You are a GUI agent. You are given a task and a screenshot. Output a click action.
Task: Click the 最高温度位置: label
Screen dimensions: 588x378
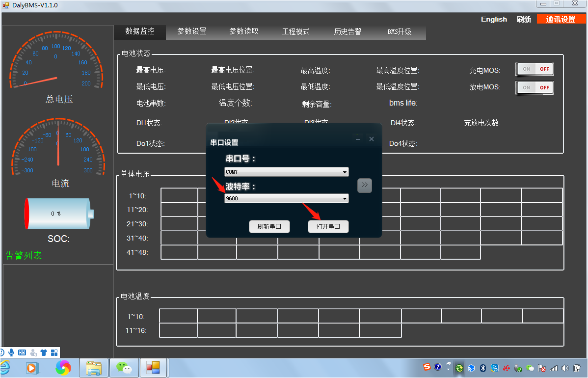(398, 70)
